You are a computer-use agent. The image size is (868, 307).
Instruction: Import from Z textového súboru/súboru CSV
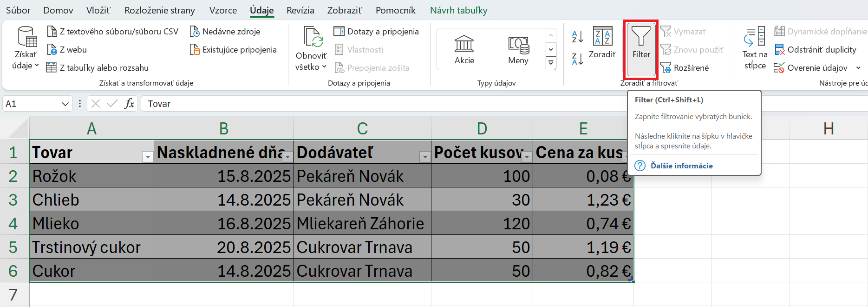112,32
